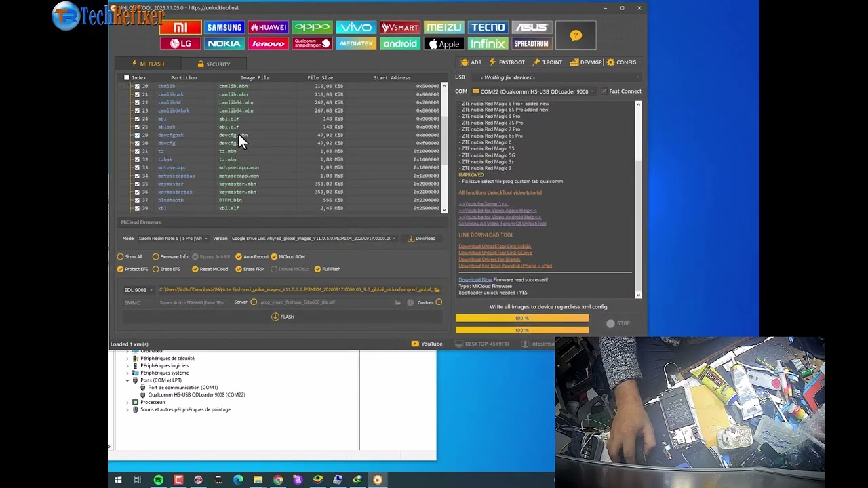Viewport: 868px width, 488px height.
Task: Switch to the MI FLASH tab
Action: point(148,64)
